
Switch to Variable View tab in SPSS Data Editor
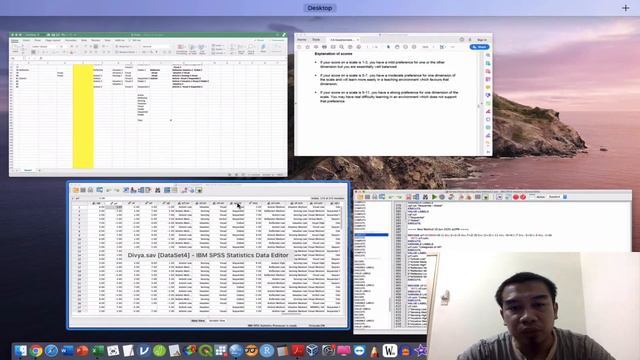point(217,321)
